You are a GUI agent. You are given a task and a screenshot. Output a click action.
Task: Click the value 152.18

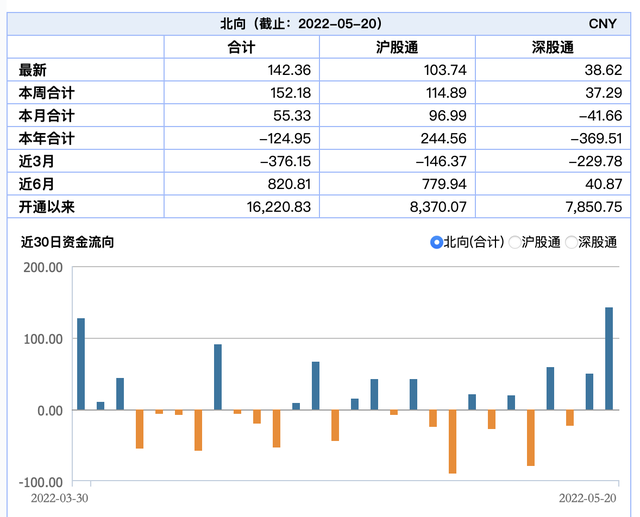pyautogui.click(x=290, y=93)
